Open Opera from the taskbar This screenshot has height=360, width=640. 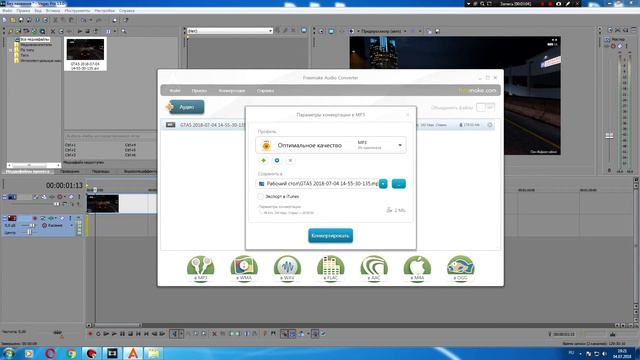click(50, 353)
